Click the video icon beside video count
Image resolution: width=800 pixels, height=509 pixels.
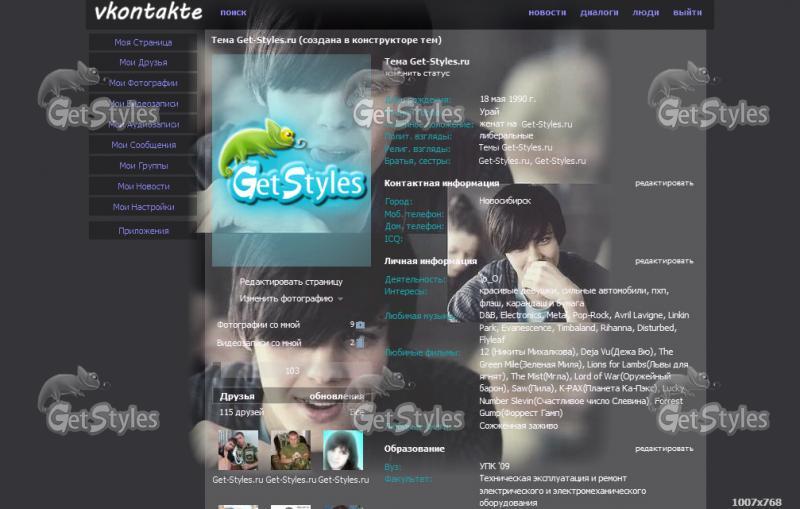(x=360, y=343)
